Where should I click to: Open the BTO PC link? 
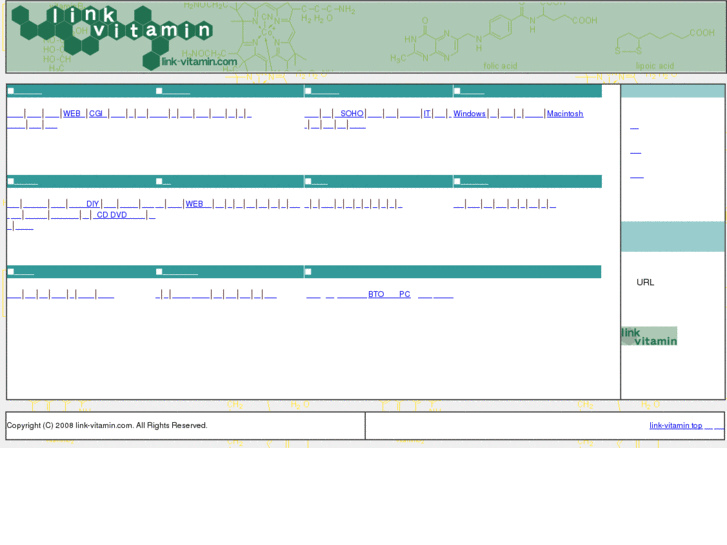tap(389, 295)
